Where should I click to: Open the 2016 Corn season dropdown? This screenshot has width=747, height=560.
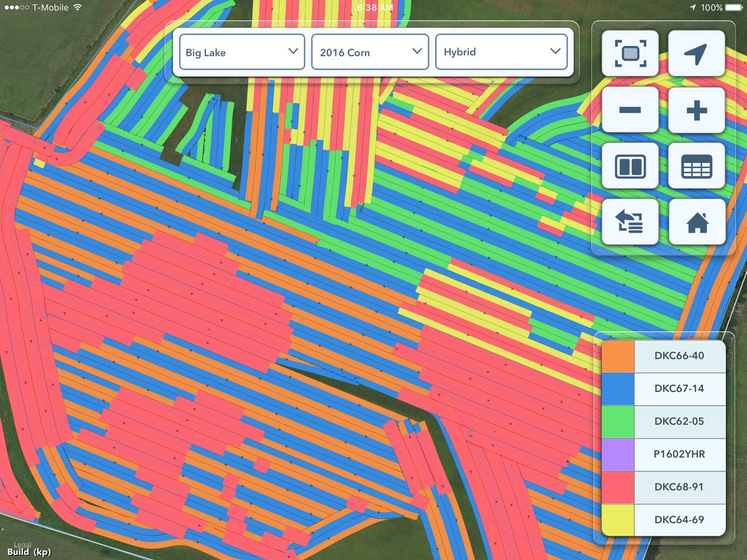click(x=370, y=52)
